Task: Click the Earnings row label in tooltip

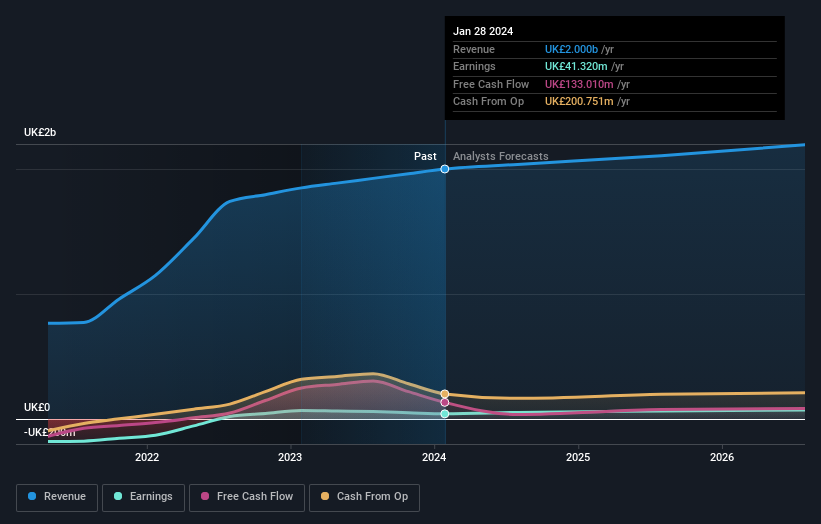Action: (x=474, y=66)
